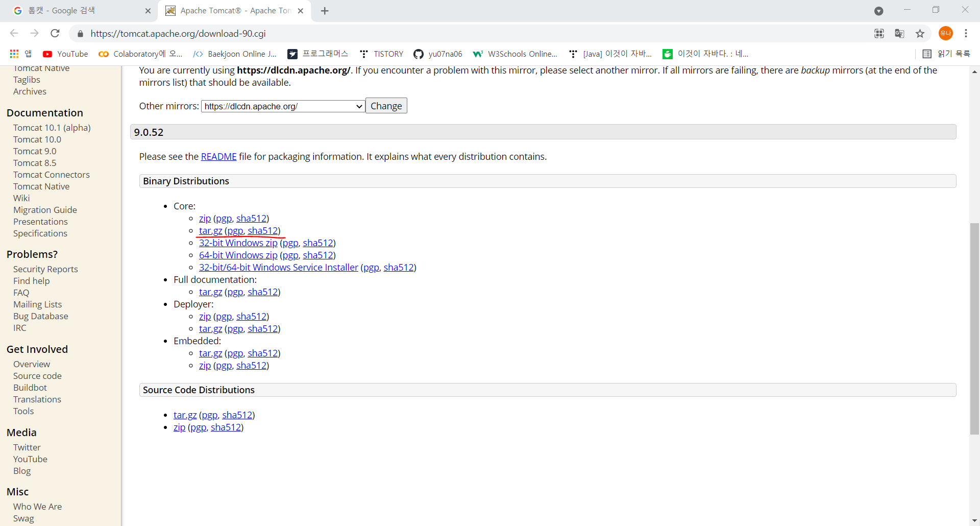Open Tomcat 10.1 (alpha) documentation
Viewport: 980px width, 526px height.
pyautogui.click(x=52, y=128)
